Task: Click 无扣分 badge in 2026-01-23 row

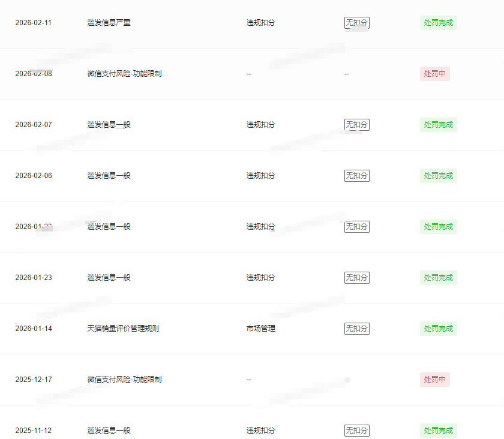Action: (356, 278)
